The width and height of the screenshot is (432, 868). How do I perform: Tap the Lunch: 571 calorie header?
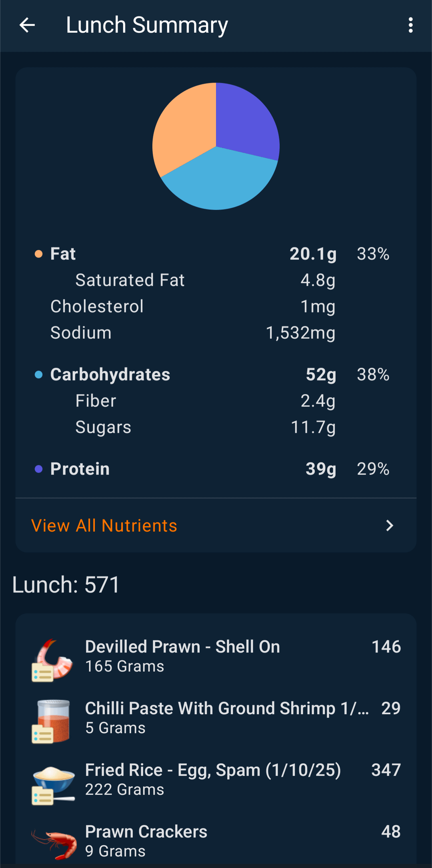tap(66, 585)
